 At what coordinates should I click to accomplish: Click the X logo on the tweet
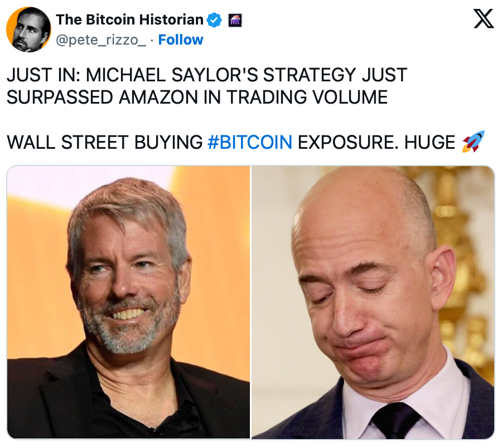click(x=484, y=19)
